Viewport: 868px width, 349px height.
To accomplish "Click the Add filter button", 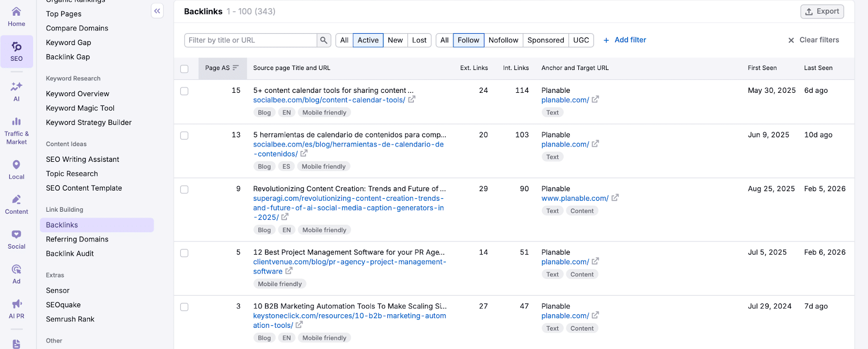I will [624, 40].
